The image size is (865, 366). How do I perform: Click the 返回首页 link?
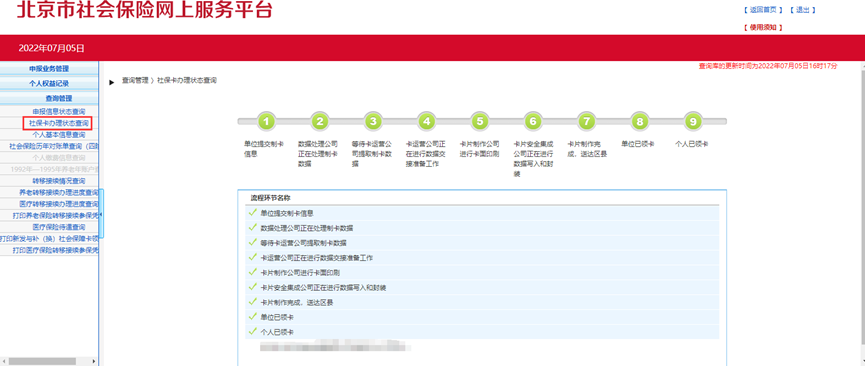click(x=763, y=10)
